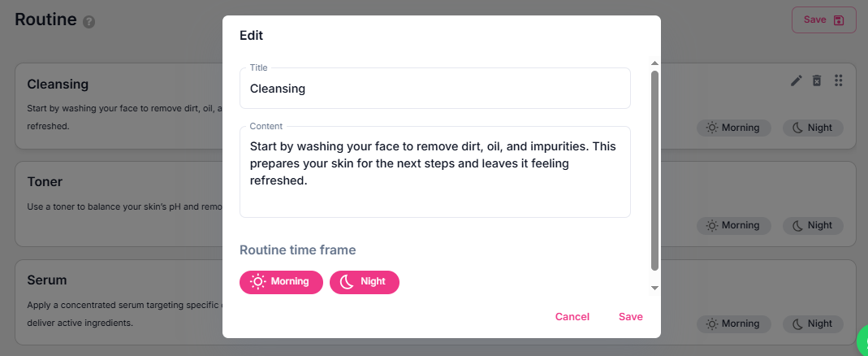Click the Title input field
868x356 pixels.
(x=434, y=89)
